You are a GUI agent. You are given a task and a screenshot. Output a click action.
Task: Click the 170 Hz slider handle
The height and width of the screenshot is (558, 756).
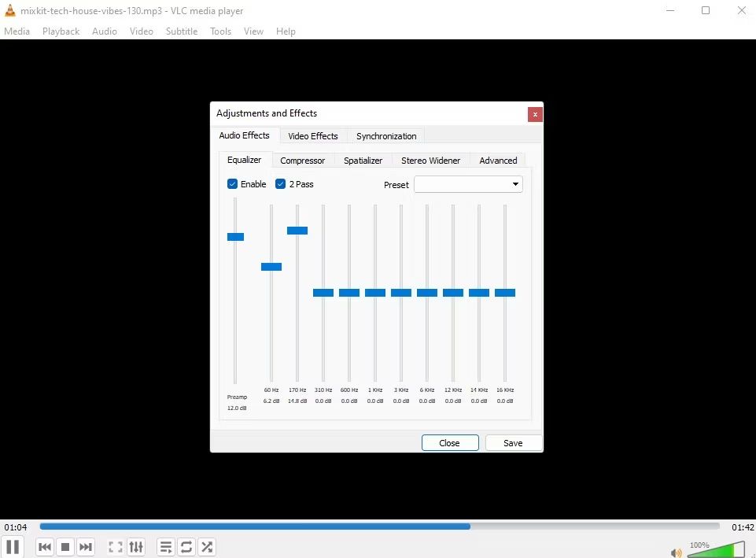[297, 231]
